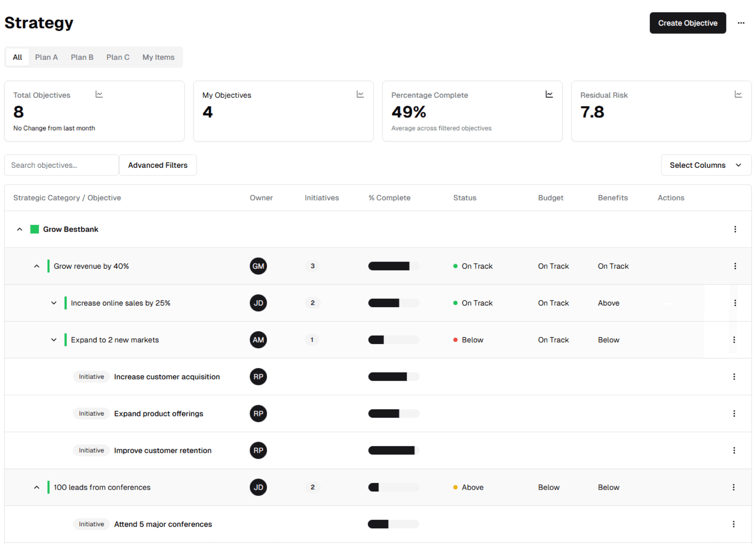View the Residual Risk trend chart icon
Screen dimensions: 756x544
[x=738, y=94]
